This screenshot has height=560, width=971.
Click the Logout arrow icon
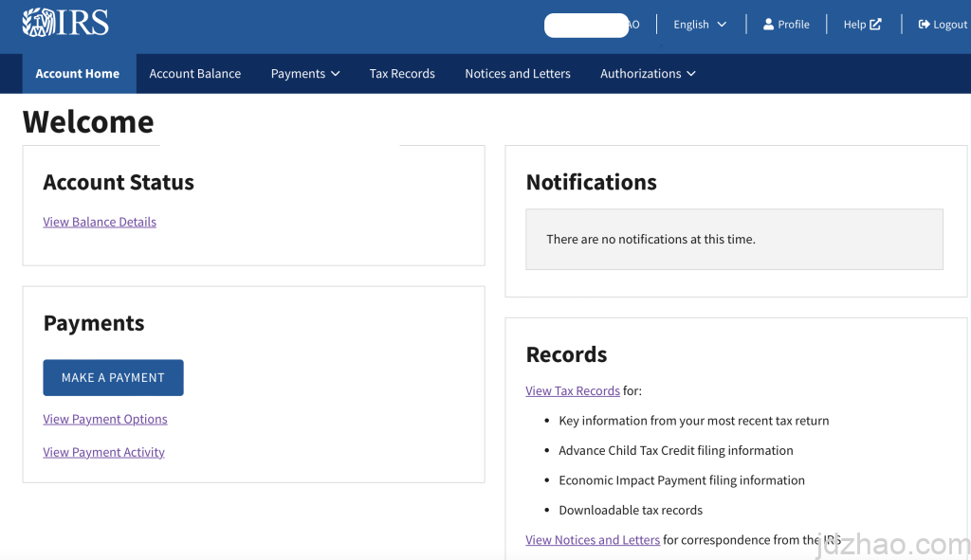[924, 25]
